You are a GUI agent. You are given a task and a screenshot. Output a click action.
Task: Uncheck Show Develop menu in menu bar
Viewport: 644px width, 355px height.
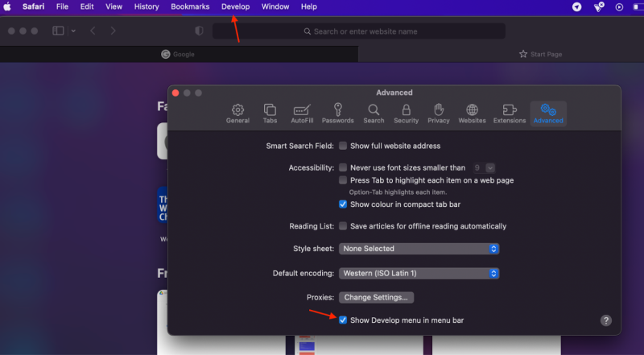click(343, 320)
